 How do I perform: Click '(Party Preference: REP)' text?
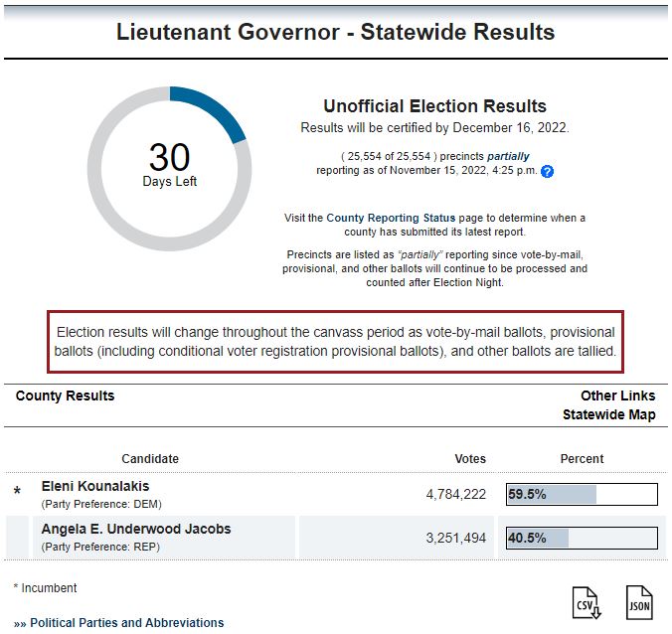(x=100, y=547)
